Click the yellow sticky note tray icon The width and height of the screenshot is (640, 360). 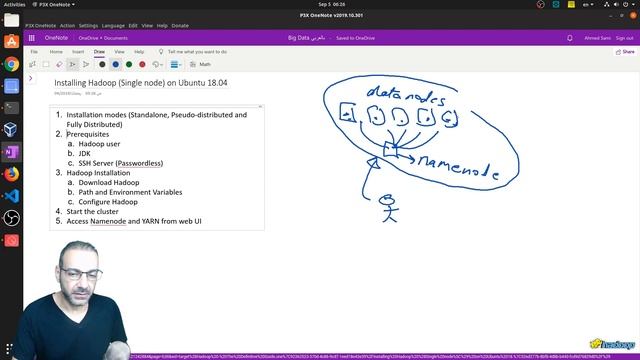[571, 4]
